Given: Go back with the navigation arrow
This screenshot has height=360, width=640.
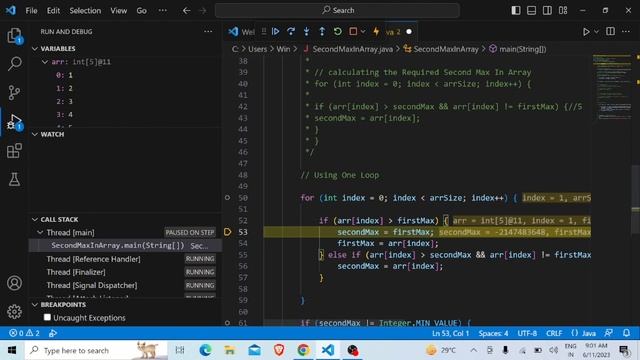Looking at the screenshot, I should coord(187,10).
